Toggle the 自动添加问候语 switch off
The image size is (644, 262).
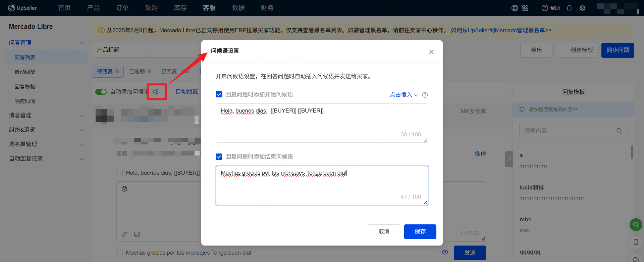tap(101, 92)
